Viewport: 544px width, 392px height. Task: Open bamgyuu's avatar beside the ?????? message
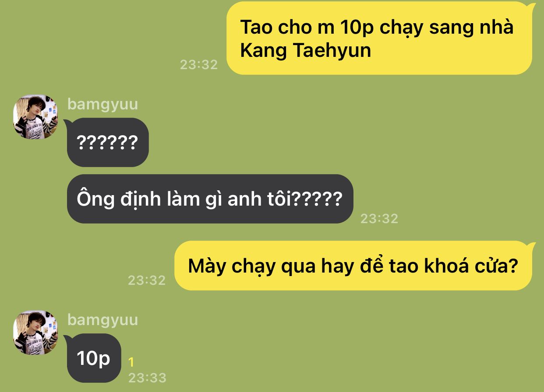click(x=35, y=117)
